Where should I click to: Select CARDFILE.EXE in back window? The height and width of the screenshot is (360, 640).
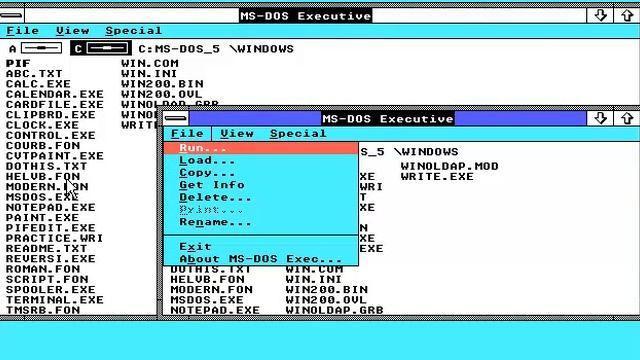[x=55, y=104]
